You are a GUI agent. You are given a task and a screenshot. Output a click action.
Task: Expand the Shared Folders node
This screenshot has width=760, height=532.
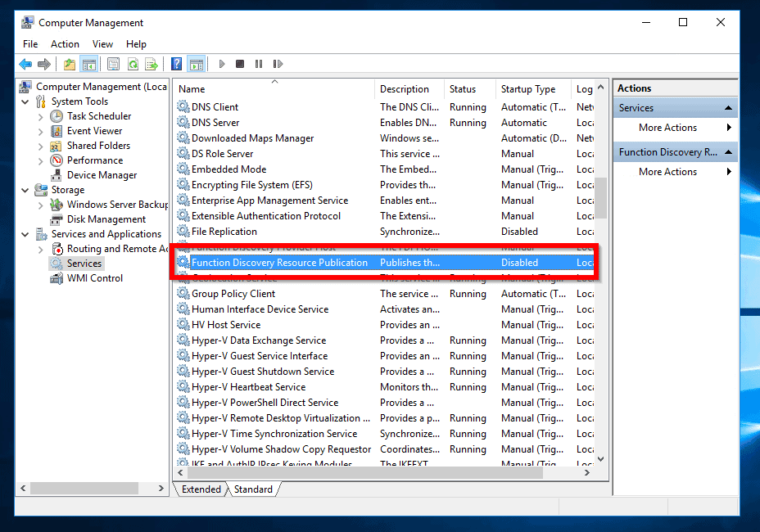(x=41, y=147)
